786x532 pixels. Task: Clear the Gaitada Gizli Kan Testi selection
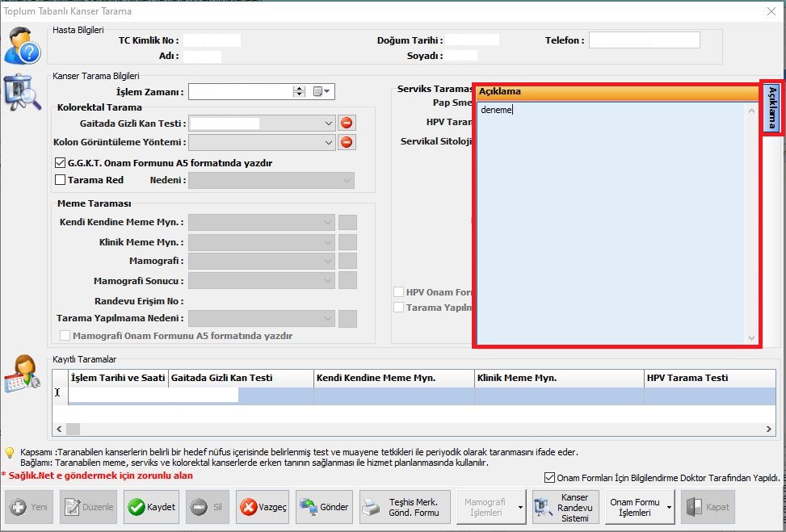click(x=347, y=124)
